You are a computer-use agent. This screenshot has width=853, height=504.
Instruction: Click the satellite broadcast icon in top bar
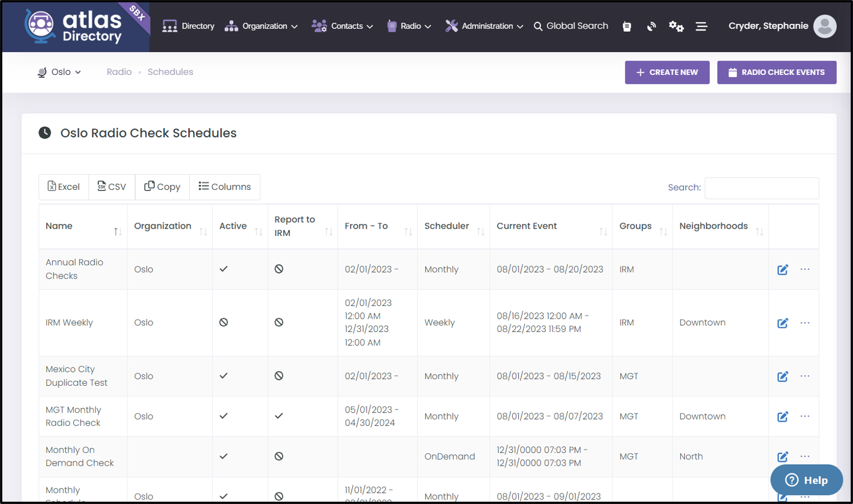pos(651,26)
